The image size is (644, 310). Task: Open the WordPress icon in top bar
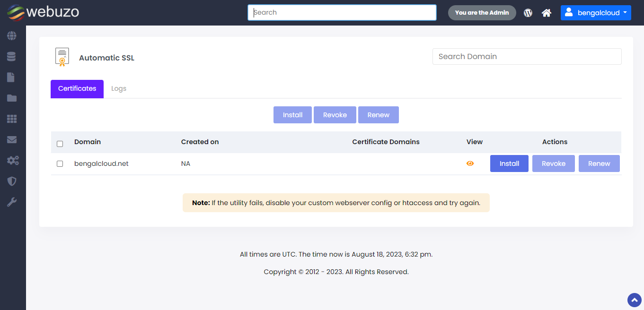click(x=528, y=13)
